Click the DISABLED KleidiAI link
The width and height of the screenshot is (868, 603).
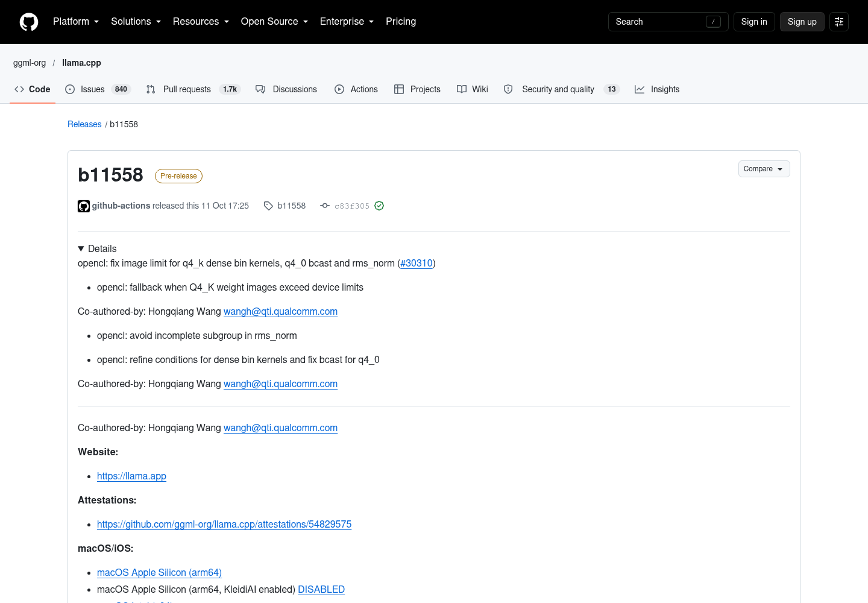[x=321, y=589]
